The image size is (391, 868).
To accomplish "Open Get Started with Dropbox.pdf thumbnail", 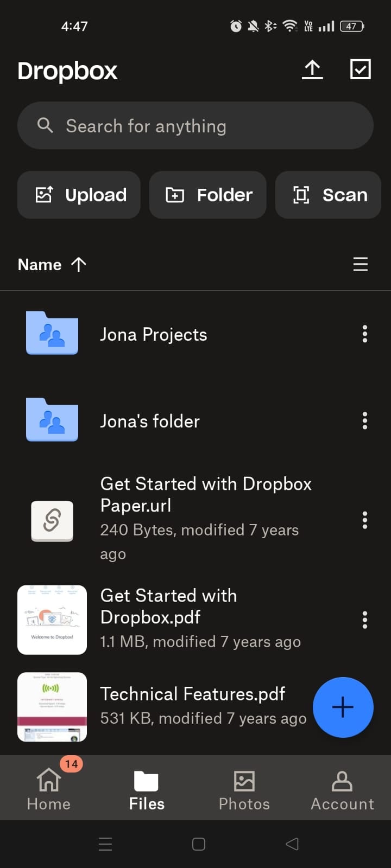I will point(52,620).
